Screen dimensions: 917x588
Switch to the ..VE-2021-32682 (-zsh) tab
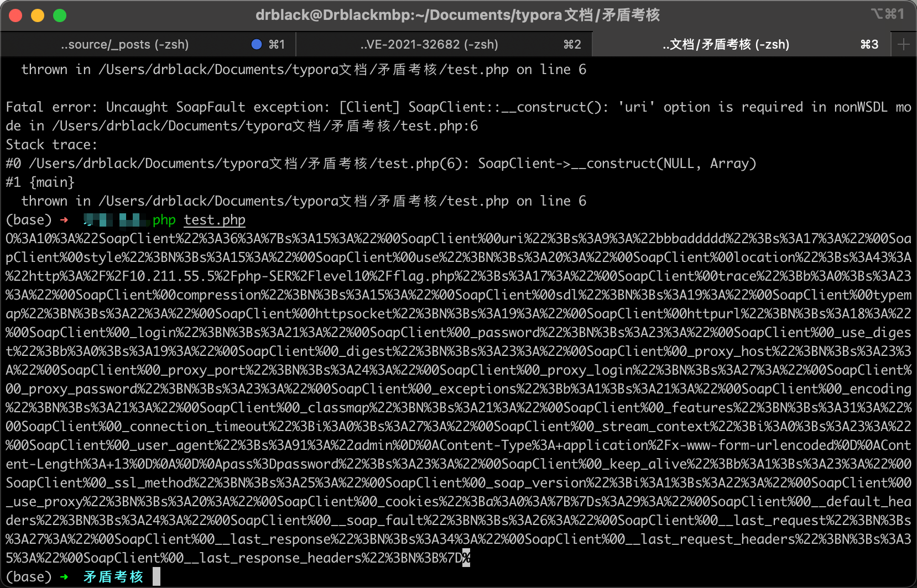(444, 44)
